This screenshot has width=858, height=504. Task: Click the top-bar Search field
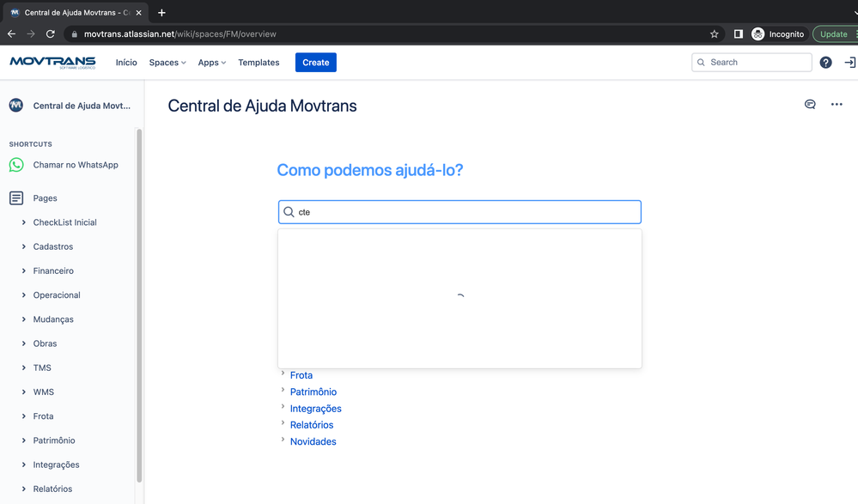(x=752, y=63)
